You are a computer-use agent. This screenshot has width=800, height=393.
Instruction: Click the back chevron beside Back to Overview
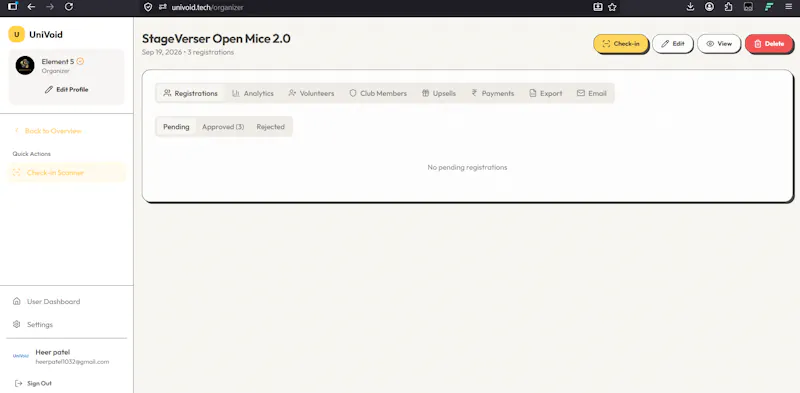point(16,131)
